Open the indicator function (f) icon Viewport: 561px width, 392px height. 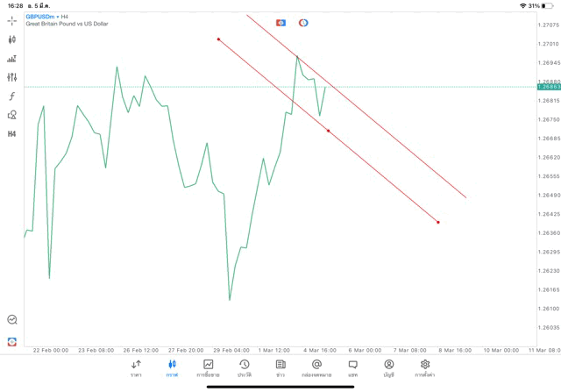pyautogui.click(x=11, y=96)
